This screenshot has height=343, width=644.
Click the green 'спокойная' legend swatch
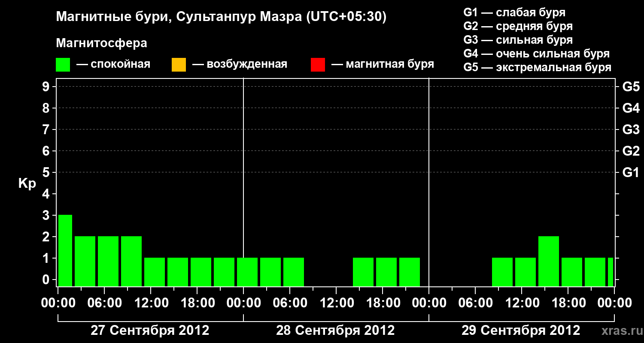tap(63, 65)
